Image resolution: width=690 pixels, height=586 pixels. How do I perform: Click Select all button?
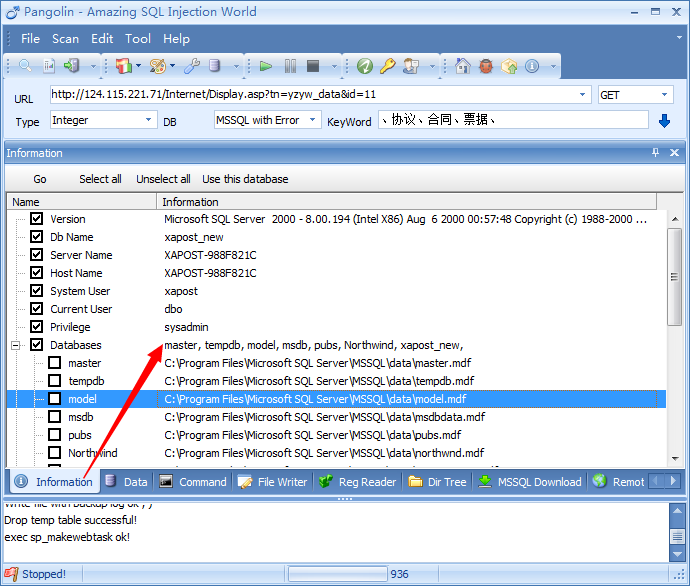point(100,179)
